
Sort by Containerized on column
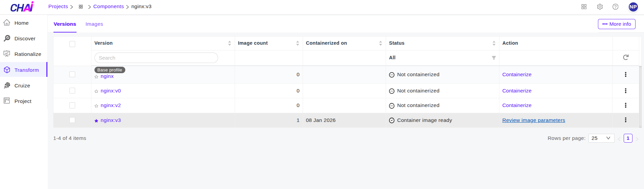click(x=380, y=43)
